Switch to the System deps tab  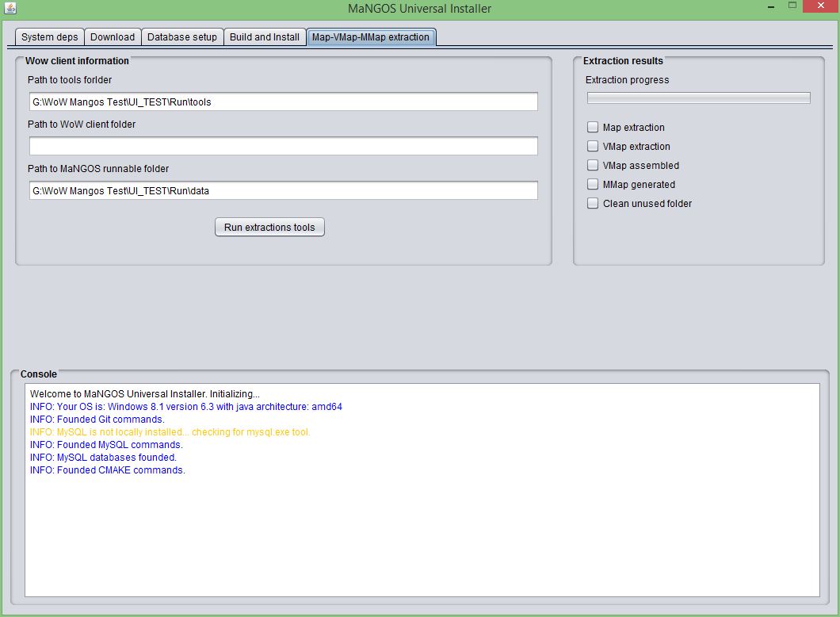tap(49, 37)
